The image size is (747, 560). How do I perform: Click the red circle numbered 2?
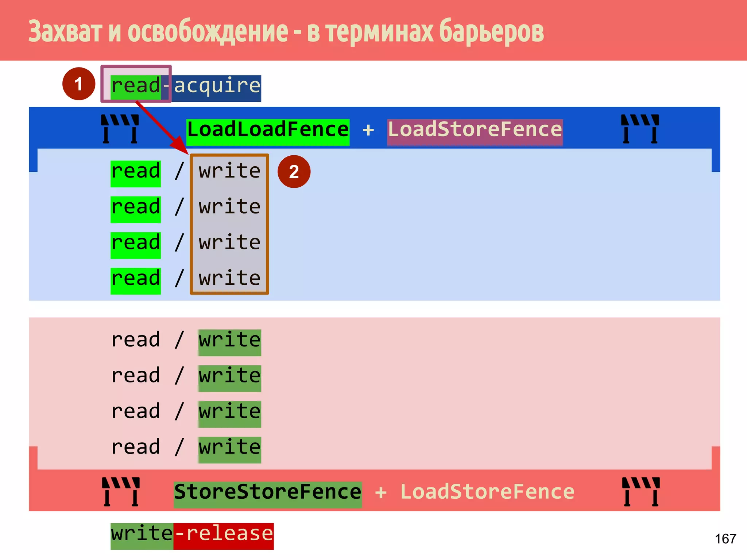coord(294,172)
